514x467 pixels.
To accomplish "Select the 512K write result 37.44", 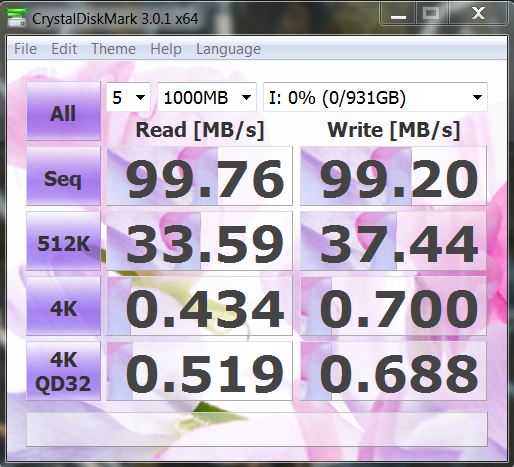I will click(x=393, y=241).
